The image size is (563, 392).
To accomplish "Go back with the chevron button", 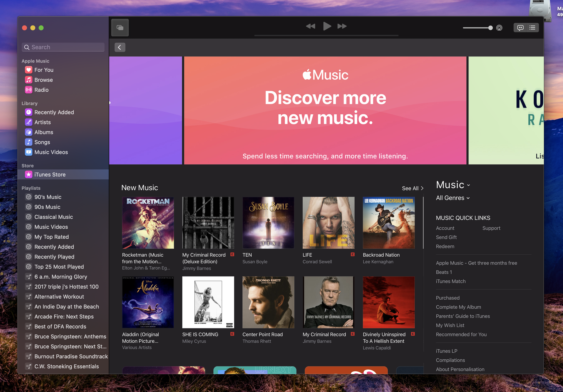I will tap(120, 47).
